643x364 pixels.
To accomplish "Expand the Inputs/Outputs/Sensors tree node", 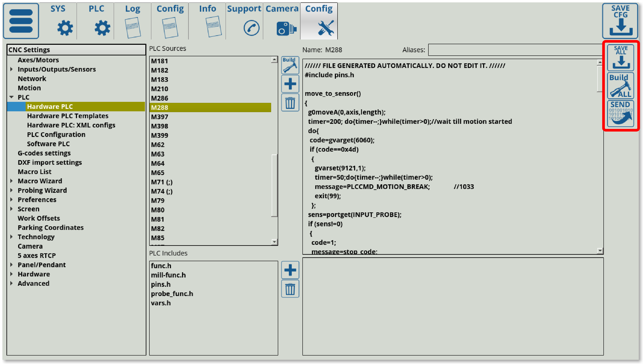I will click(x=12, y=69).
